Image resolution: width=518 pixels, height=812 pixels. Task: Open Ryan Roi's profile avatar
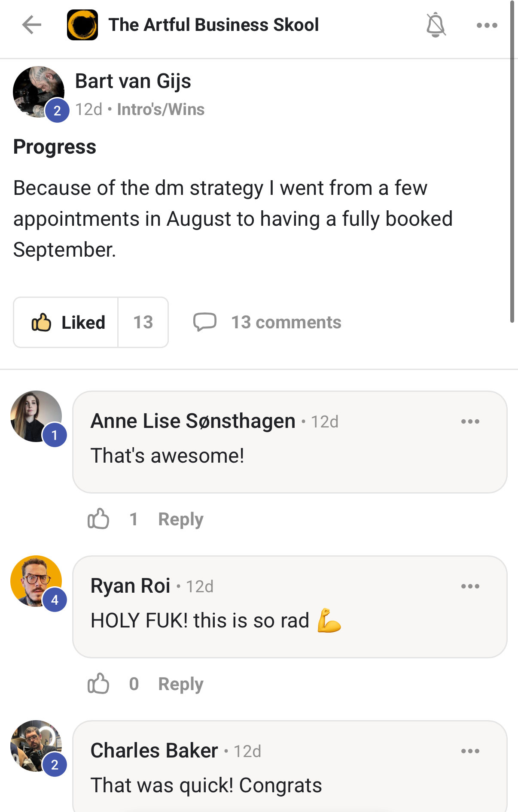click(36, 581)
